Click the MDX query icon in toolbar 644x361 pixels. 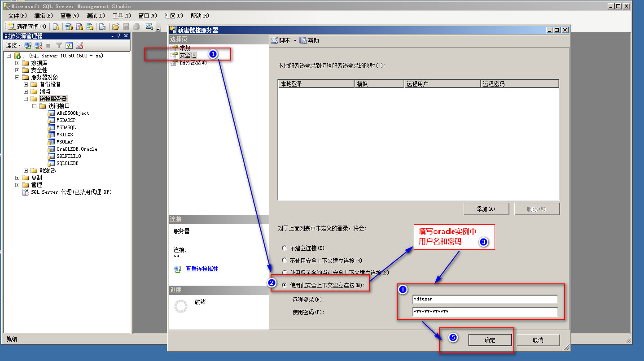pos(69,27)
